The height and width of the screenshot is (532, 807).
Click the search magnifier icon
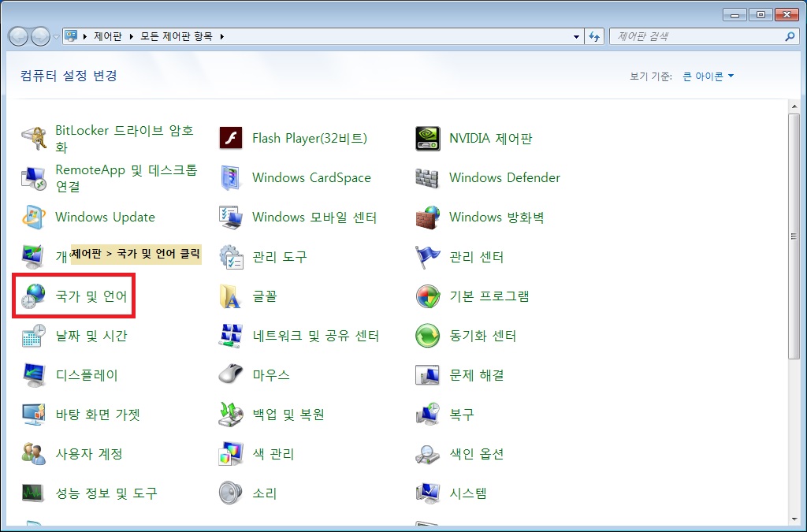(790, 36)
